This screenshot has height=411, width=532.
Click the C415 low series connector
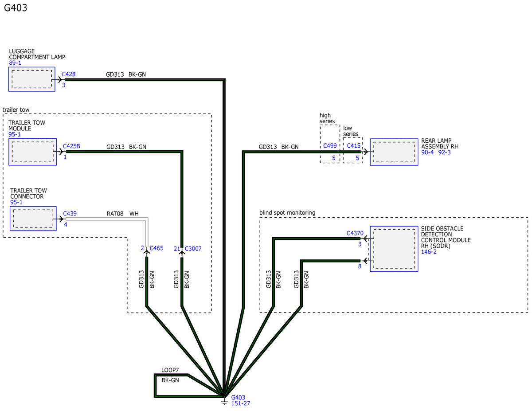[353, 145]
